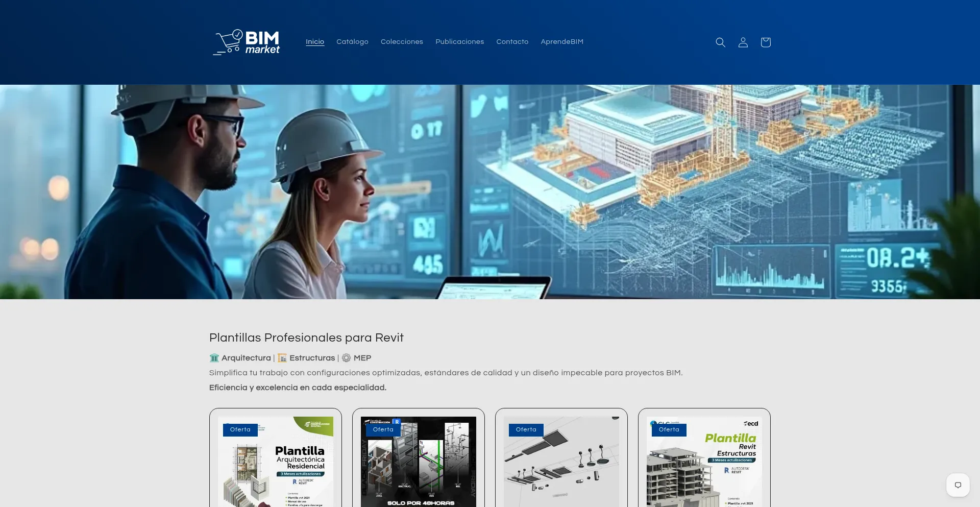Click the hero banner image
980x507 pixels.
490,192
